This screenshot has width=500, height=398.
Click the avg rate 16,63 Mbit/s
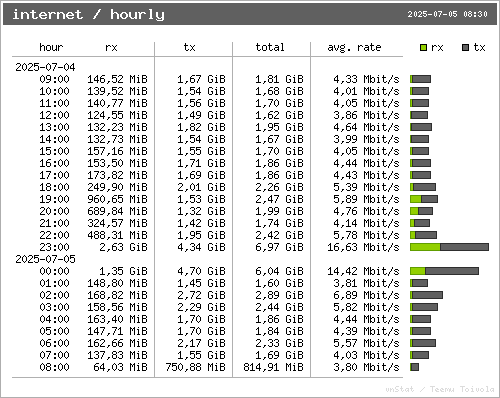click(363, 247)
